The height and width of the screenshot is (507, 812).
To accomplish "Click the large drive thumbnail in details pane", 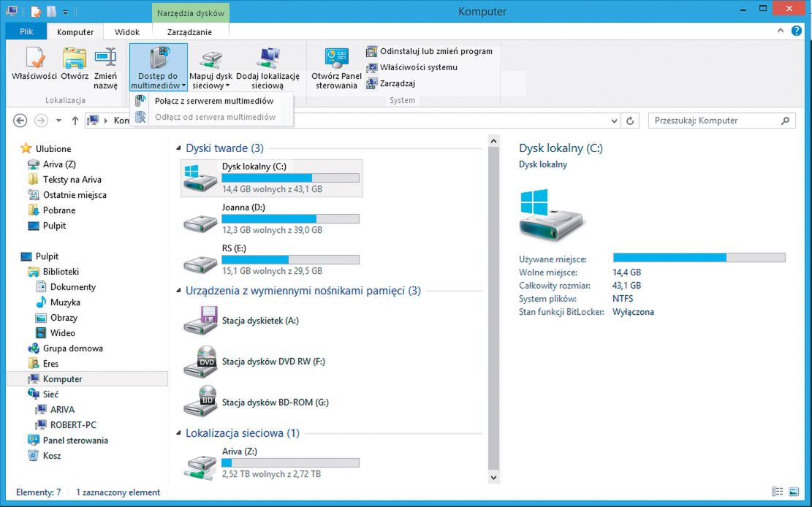I will pyautogui.click(x=551, y=214).
